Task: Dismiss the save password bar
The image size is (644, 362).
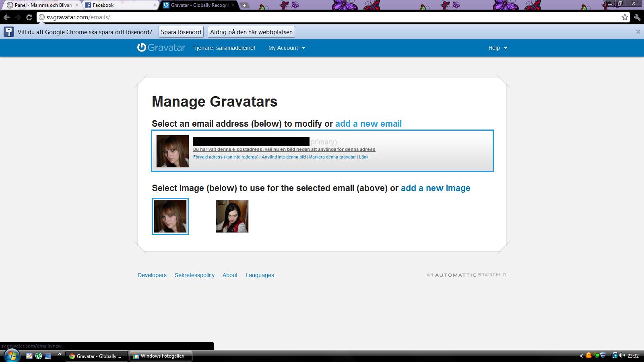Action: [638, 32]
